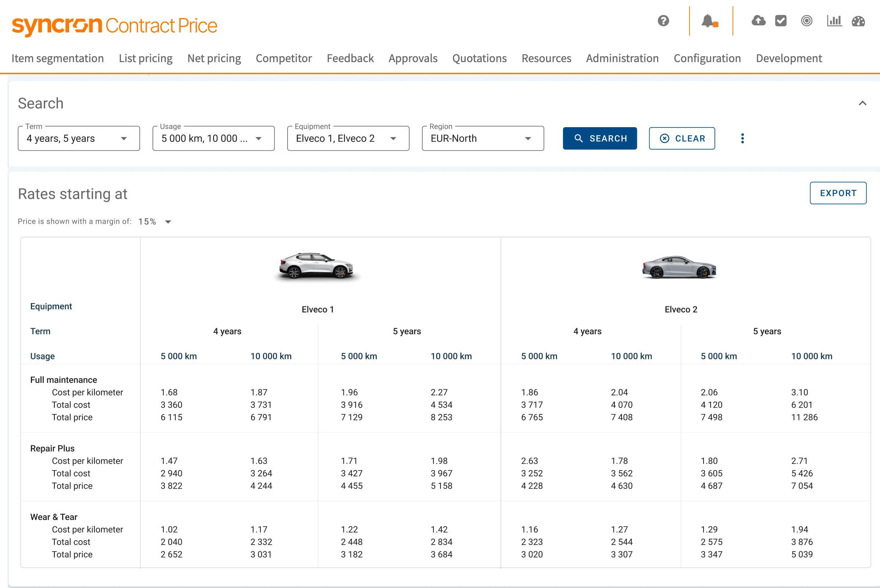Open Competitor menu
The image size is (880, 588).
284,58
